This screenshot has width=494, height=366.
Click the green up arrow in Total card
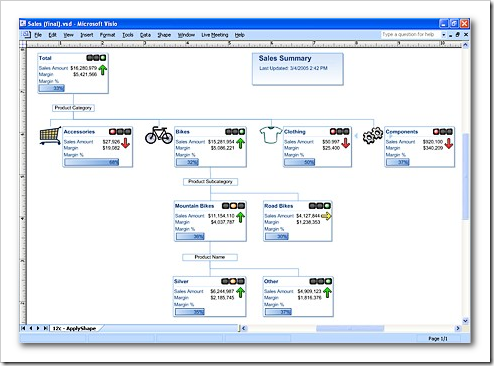point(103,70)
